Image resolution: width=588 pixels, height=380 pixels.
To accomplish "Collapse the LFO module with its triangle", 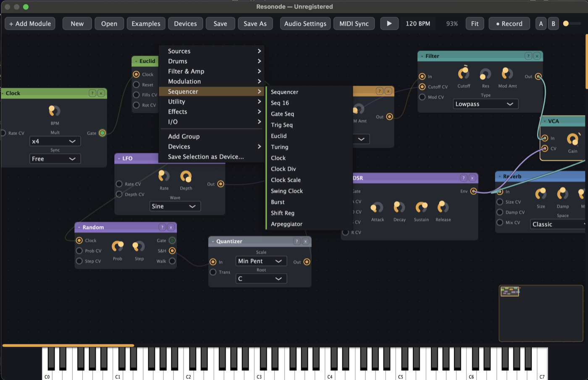I will tap(119, 159).
